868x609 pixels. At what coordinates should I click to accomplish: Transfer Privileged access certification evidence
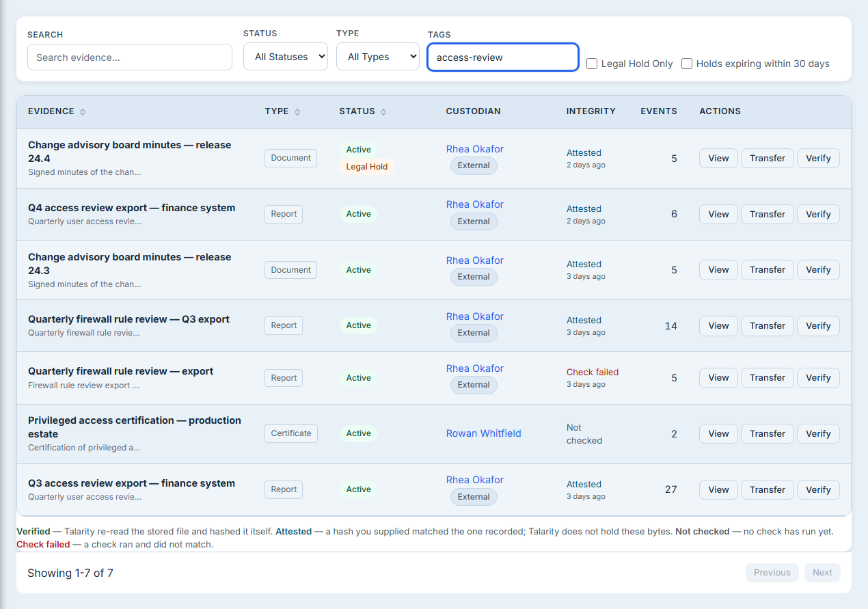click(768, 433)
